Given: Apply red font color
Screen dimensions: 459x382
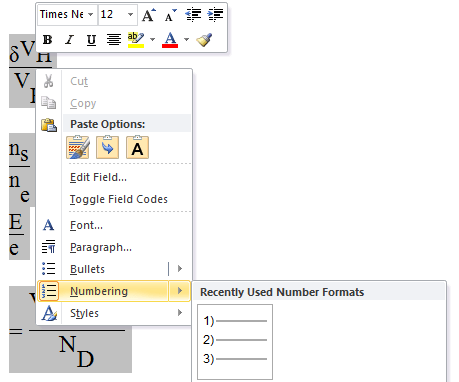Looking at the screenshot, I should click(170, 40).
